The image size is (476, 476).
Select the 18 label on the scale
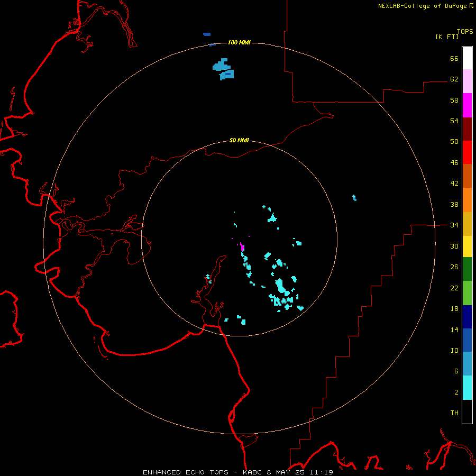coord(454,309)
